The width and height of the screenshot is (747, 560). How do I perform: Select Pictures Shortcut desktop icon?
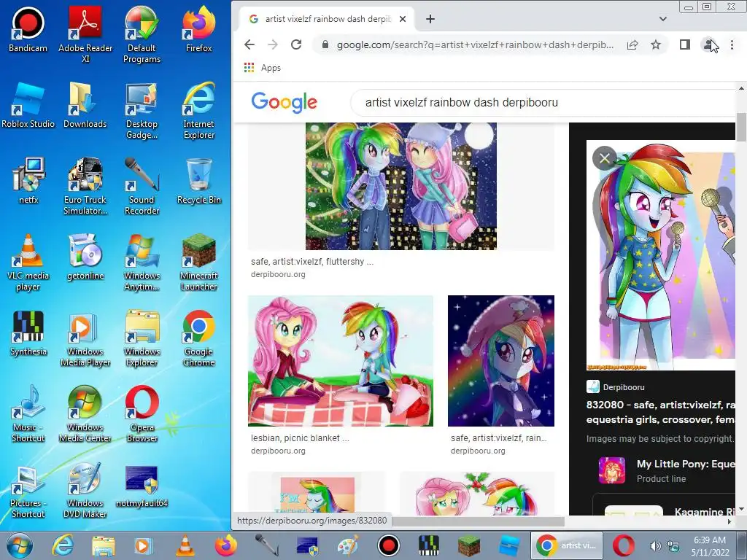(x=28, y=491)
